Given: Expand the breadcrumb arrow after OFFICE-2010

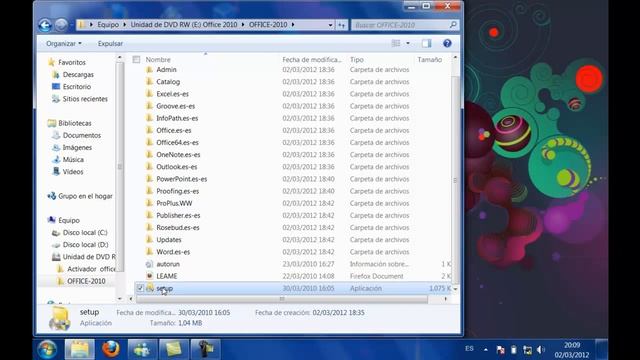Looking at the screenshot, I should (x=293, y=25).
